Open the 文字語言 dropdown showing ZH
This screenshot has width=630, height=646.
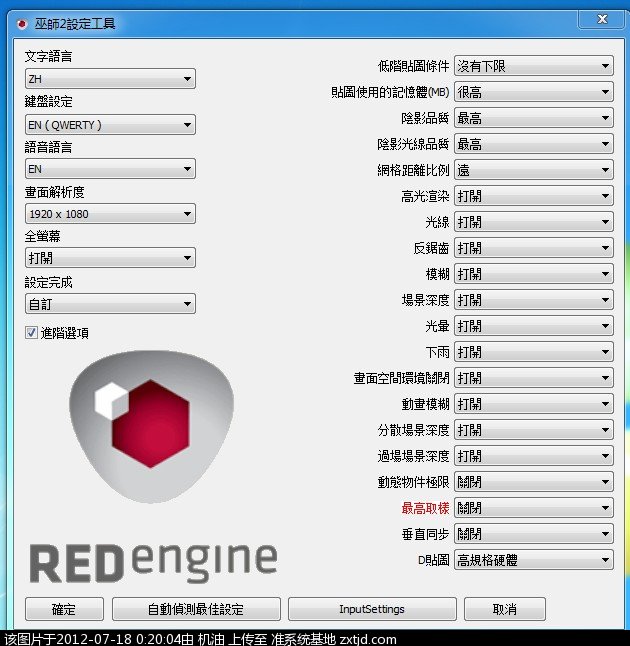tap(110, 79)
